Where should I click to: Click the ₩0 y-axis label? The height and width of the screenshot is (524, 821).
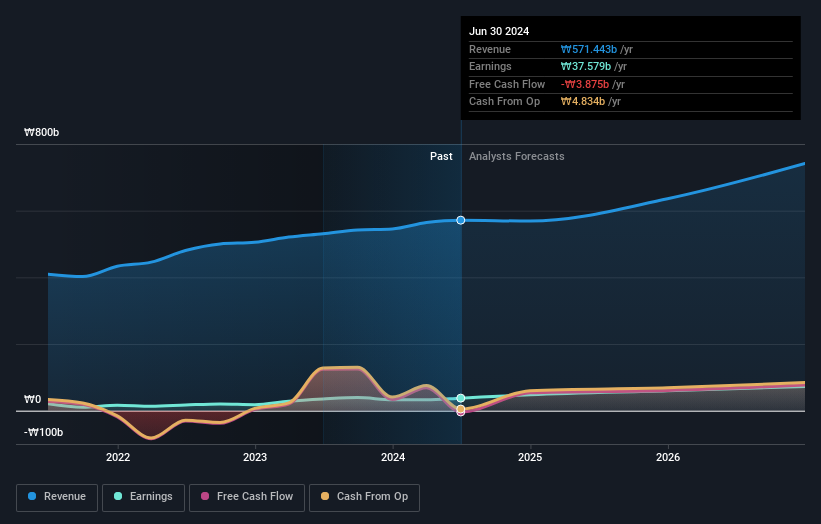(x=32, y=399)
